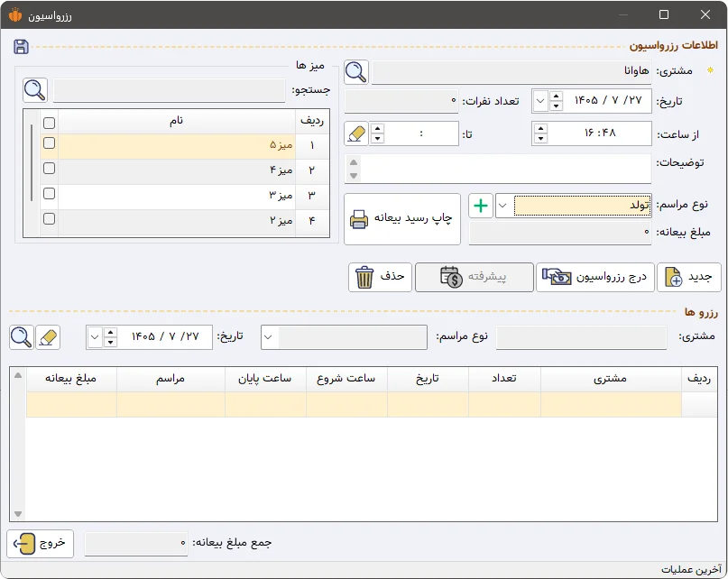728x579 pixels.
Task: Clear the end time with eraser icon
Action: 356,133
